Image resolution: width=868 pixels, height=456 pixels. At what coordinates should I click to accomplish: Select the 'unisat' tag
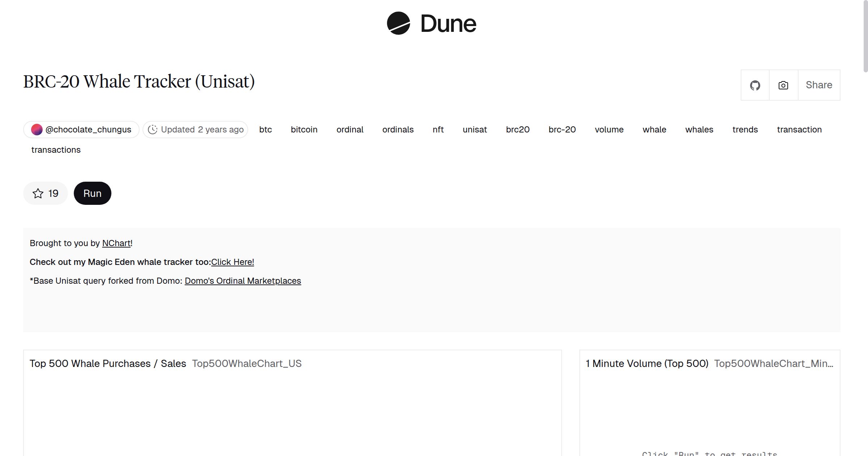pos(475,130)
